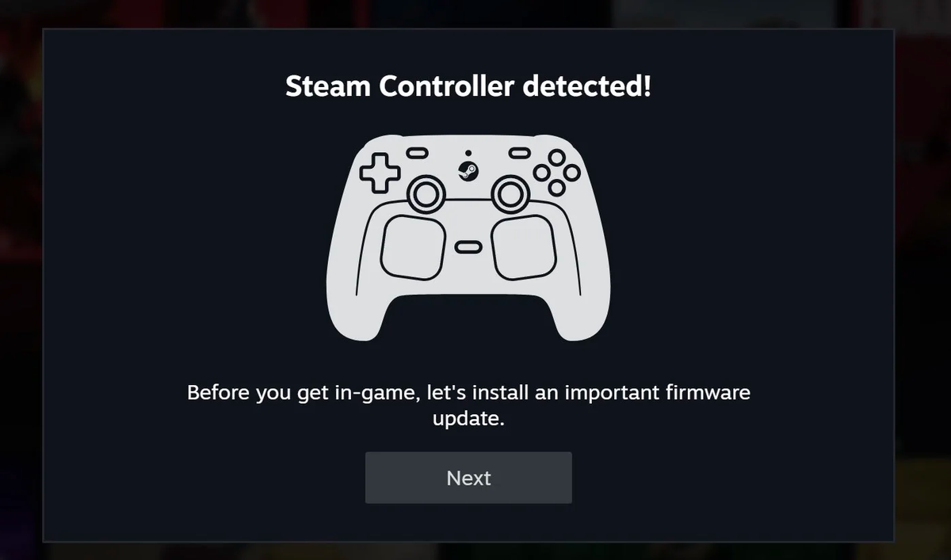The image size is (951, 560).
Task: Click the top face button circle
Action: pyautogui.click(x=557, y=158)
